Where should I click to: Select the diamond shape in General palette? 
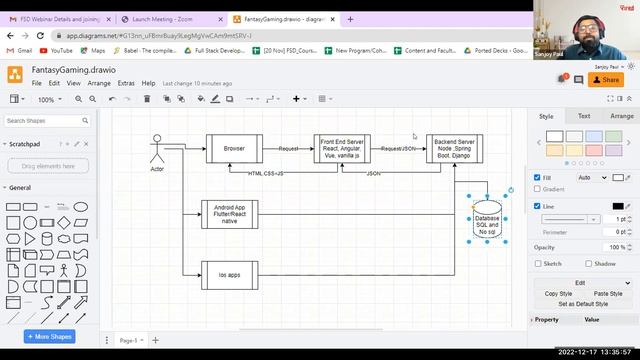[x=64, y=223]
